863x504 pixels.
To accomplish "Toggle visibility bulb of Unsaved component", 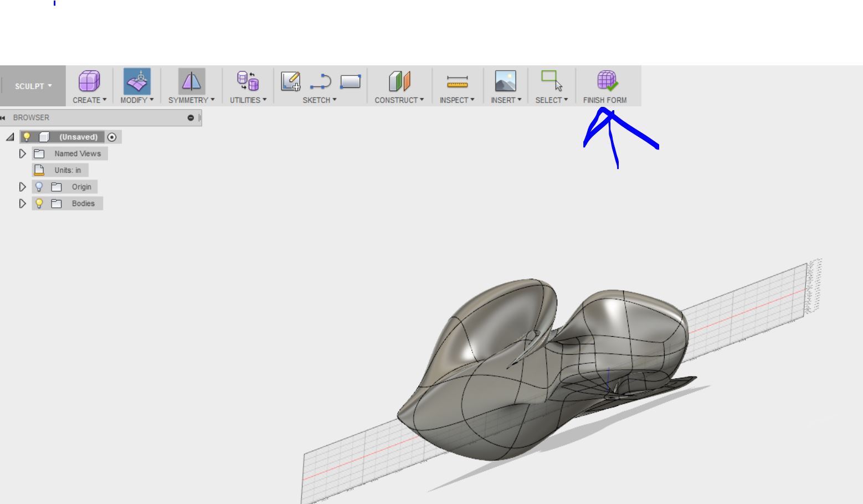I will coord(27,137).
